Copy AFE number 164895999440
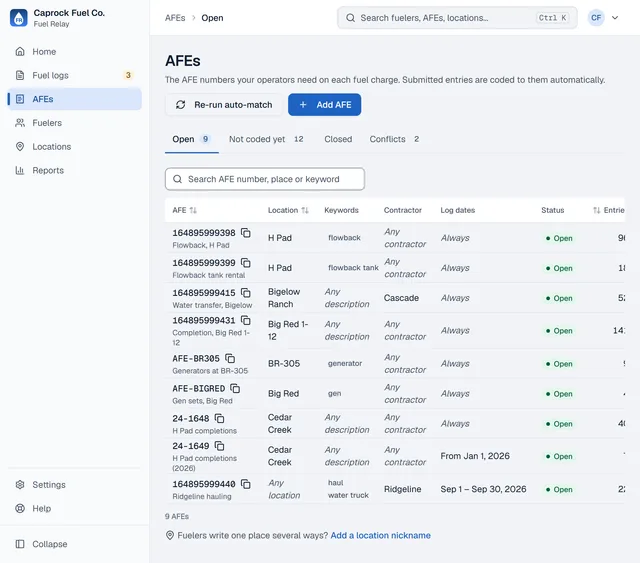Viewport: 640px width, 563px height. pos(246,484)
